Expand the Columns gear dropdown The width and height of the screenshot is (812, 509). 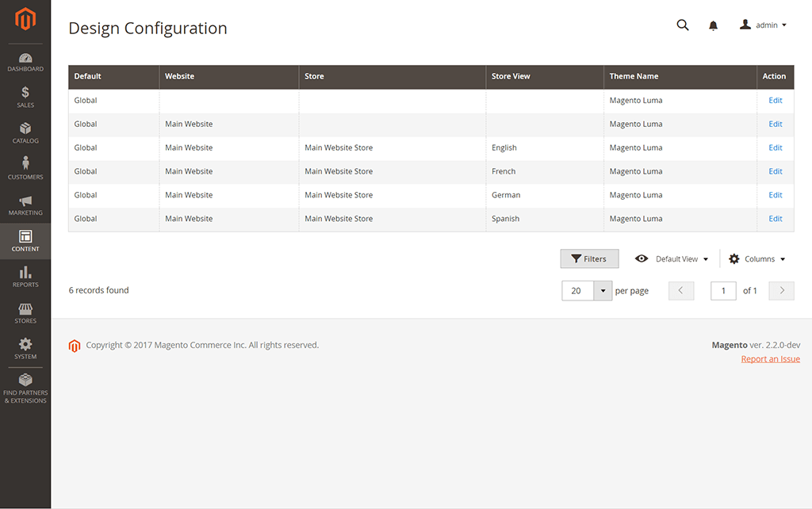click(x=755, y=258)
